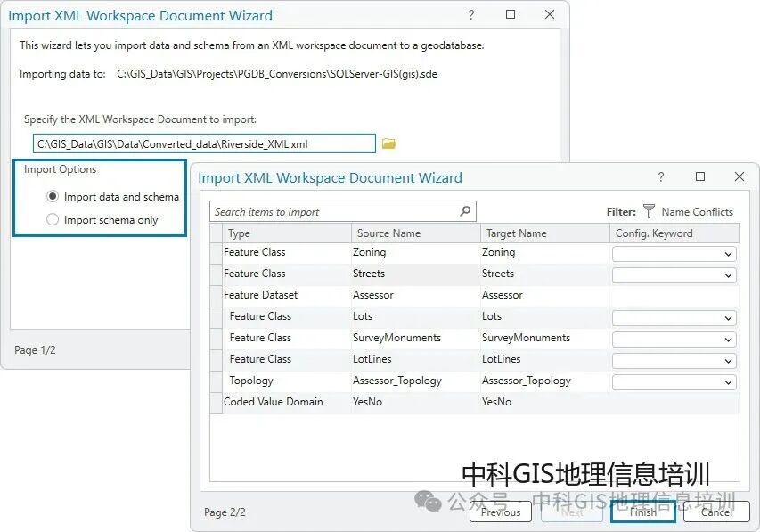The width and height of the screenshot is (760, 532).
Task: Click the folder browse icon for the XML document
Action: 388,143
